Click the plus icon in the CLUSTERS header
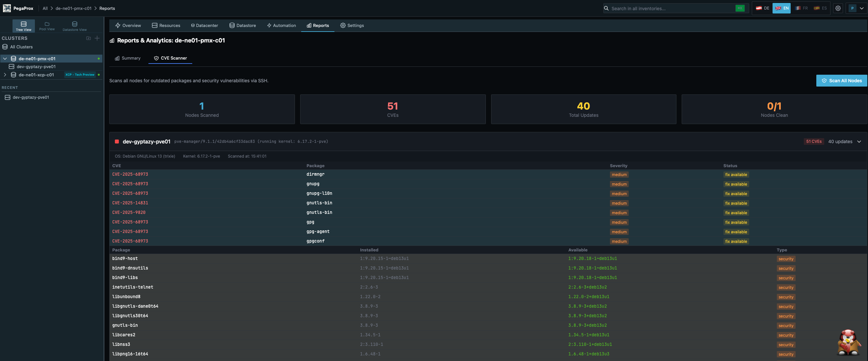The image size is (868, 361). [97, 38]
